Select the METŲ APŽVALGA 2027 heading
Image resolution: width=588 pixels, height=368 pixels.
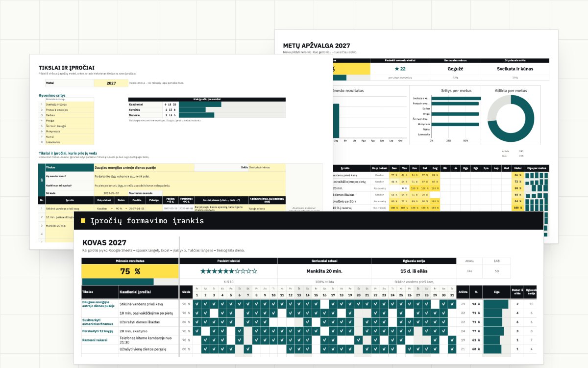pyautogui.click(x=316, y=45)
